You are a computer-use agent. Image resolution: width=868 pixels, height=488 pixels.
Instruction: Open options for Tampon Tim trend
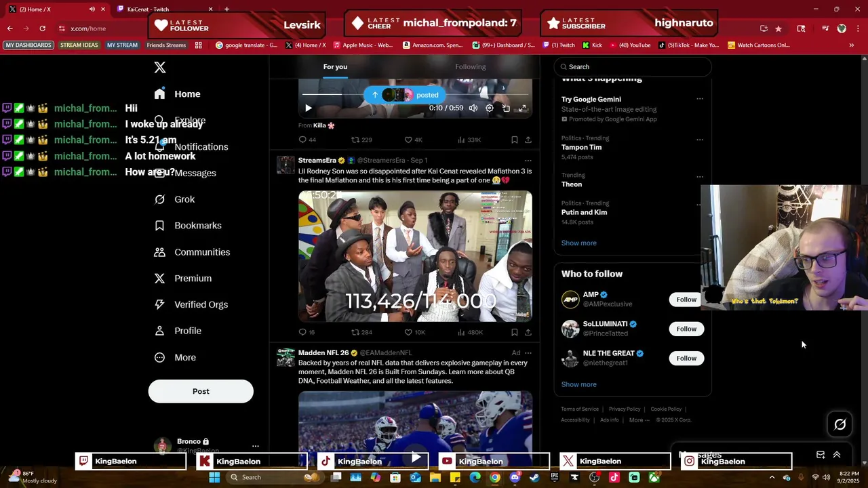pos(700,140)
